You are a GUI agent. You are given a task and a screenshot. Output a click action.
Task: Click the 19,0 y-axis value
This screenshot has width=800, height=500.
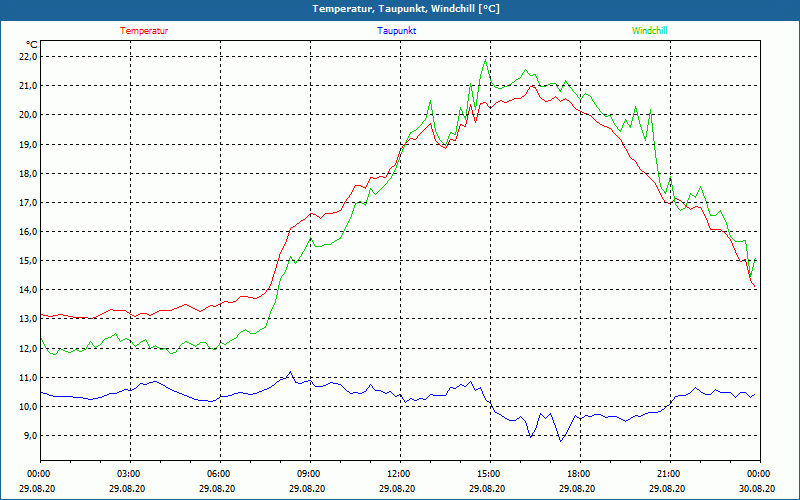click(28, 144)
